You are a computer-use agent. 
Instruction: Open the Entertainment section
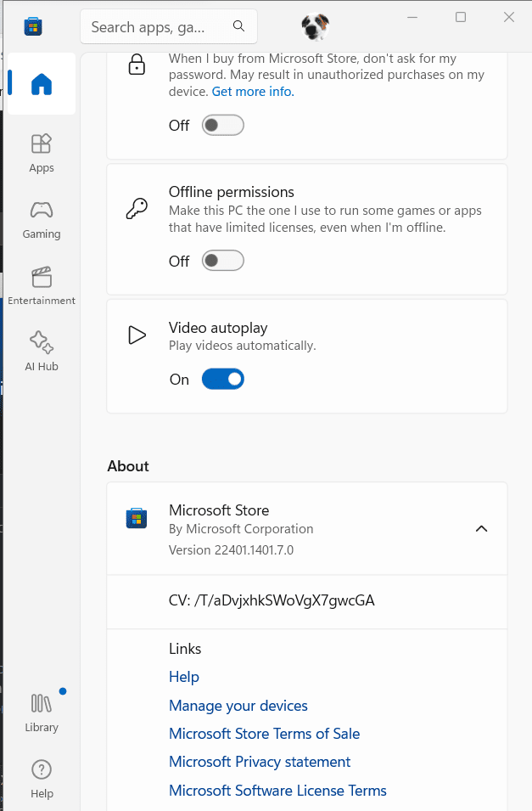click(42, 286)
